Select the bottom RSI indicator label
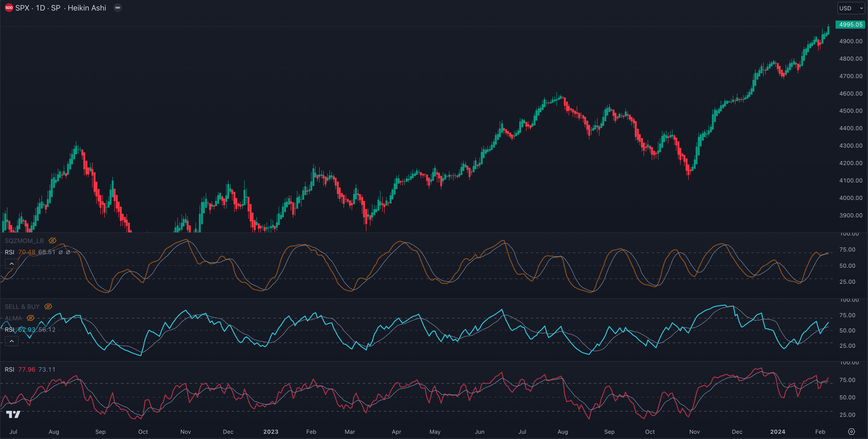The width and height of the screenshot is (868, 439). (10, 369)
